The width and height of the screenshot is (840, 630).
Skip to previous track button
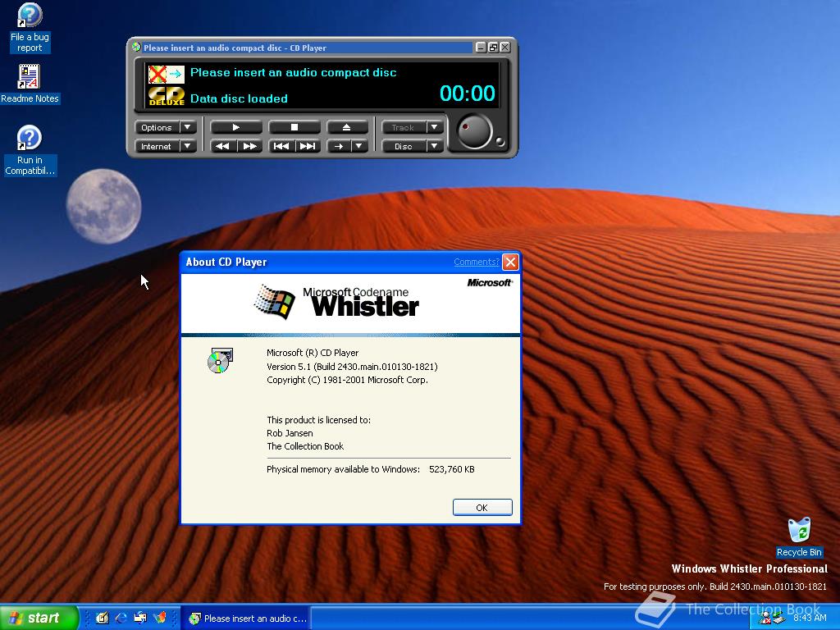pos(281,146)
